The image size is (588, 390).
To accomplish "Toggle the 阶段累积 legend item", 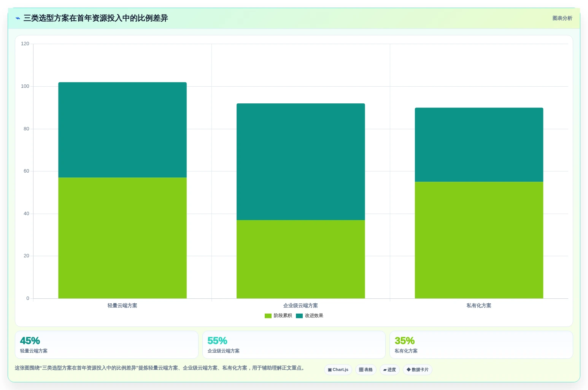I will (278, 315).
